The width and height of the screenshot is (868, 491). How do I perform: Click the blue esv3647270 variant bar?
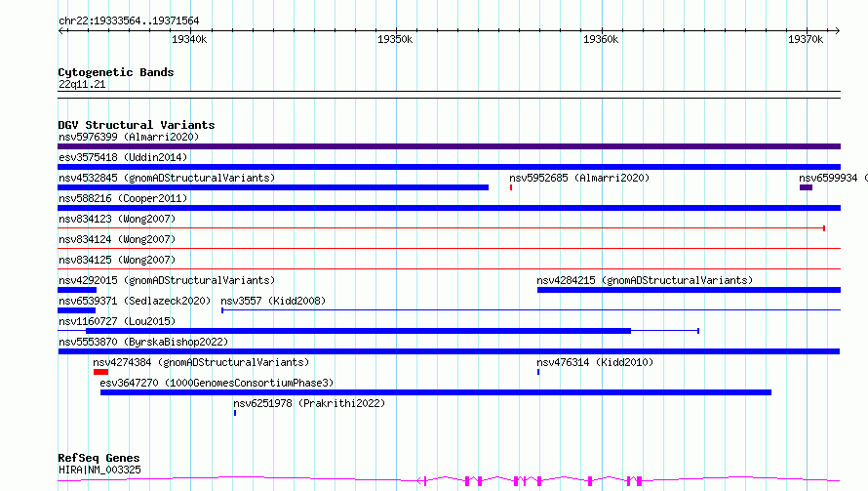tap(436, 392)
